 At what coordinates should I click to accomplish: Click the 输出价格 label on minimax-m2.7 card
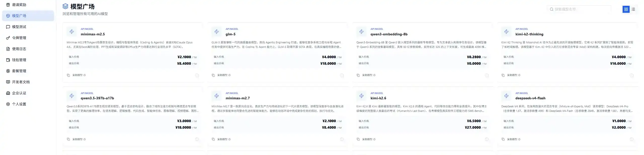point(219,128)
